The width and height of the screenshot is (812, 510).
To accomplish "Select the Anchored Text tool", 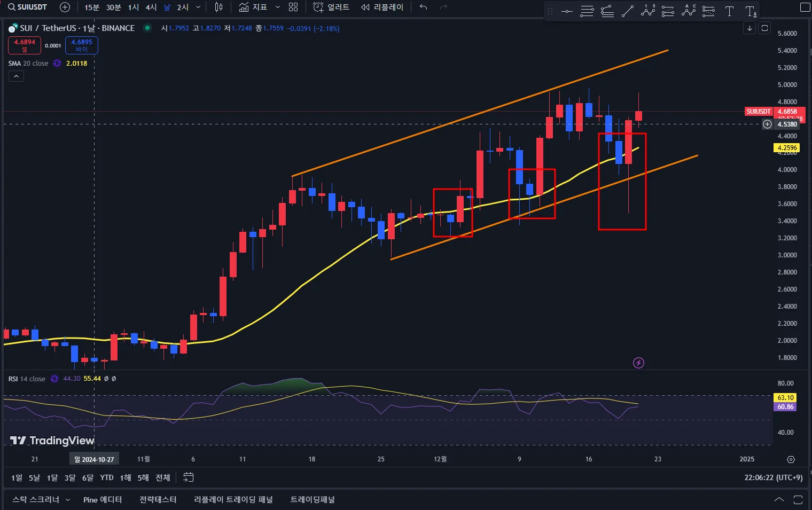I will pyautogui.click(x=751, y=11).
